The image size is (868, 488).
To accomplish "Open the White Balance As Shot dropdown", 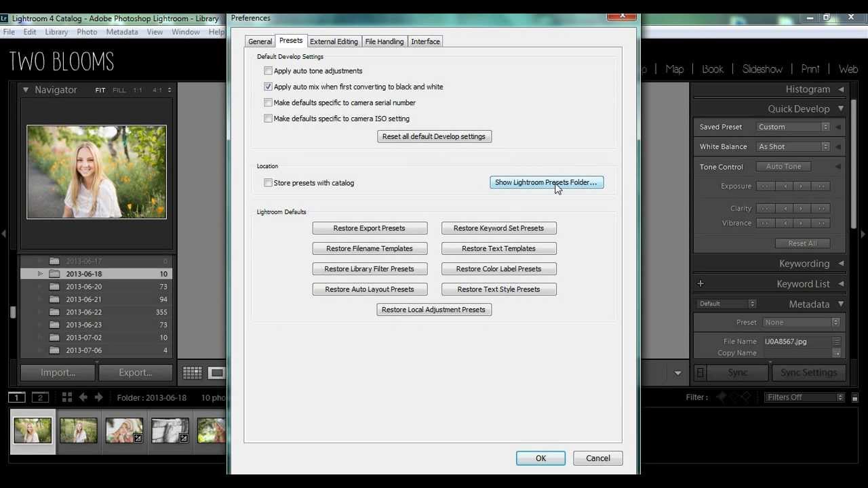I will click(x=793, y=146).
